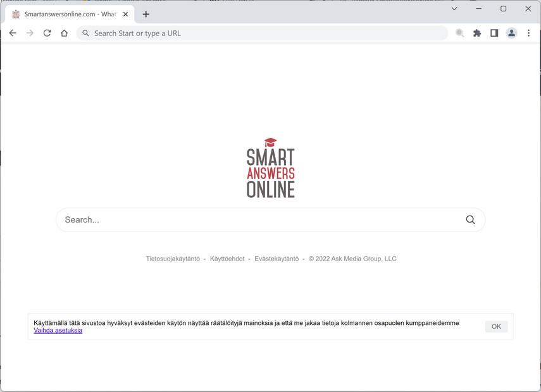Close the browser window
Image resolution: width=541 pixels, height=392 pixels.
tap(528, 9)
